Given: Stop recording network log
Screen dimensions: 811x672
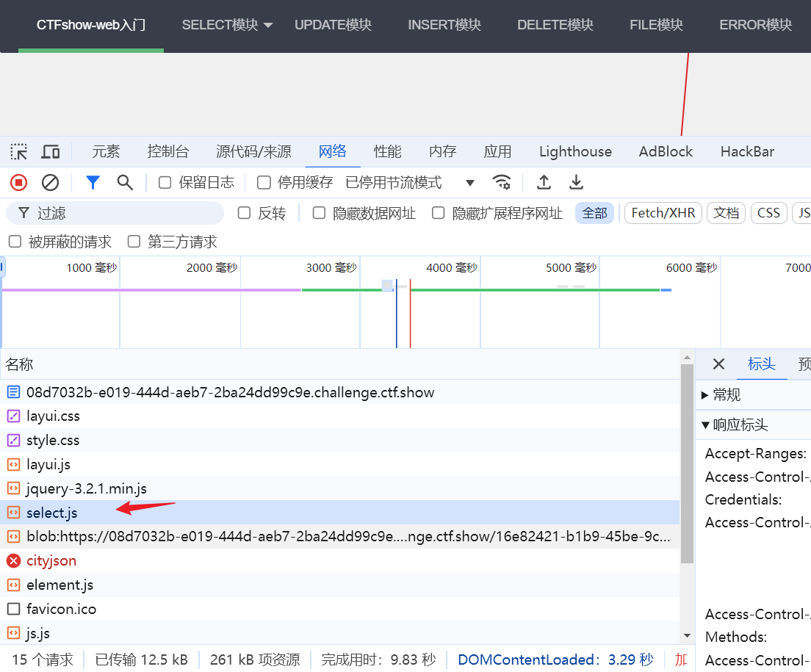Looking at the screenshot, I should 19,182.
